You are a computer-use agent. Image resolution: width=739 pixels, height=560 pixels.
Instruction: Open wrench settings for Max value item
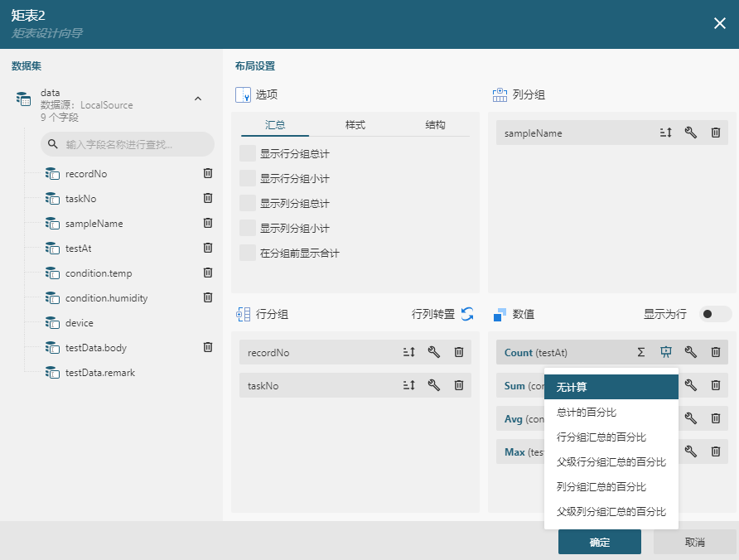(x=690, y=451)
